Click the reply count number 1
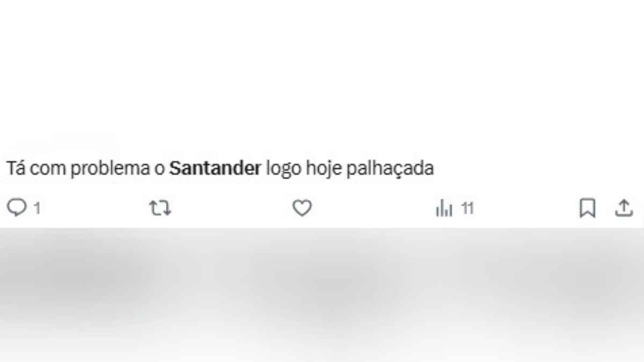The image size is (644, 362). [37, 209]
